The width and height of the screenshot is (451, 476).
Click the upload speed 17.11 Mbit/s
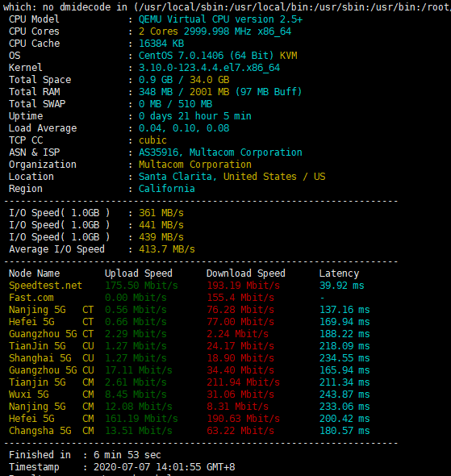(139, 370)
